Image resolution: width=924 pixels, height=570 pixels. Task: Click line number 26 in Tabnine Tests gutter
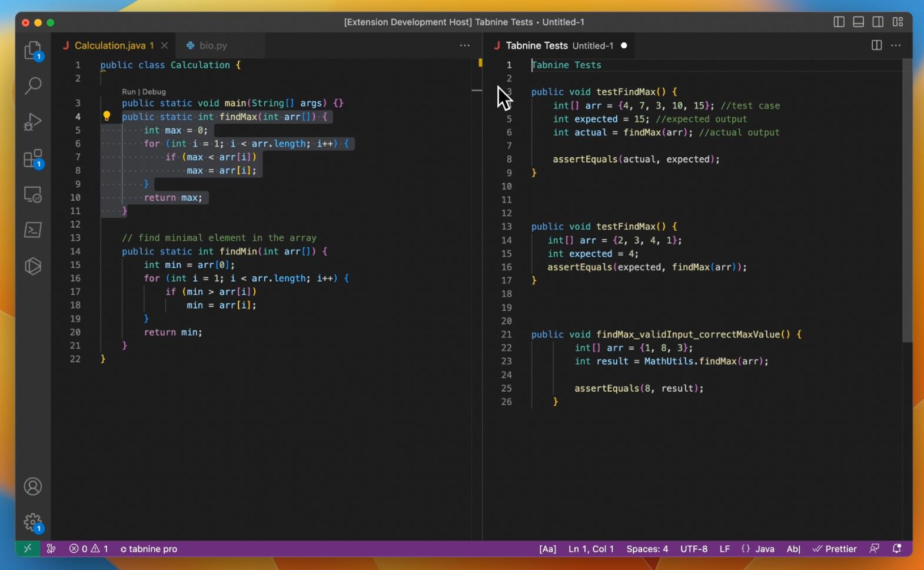[506, 402]
